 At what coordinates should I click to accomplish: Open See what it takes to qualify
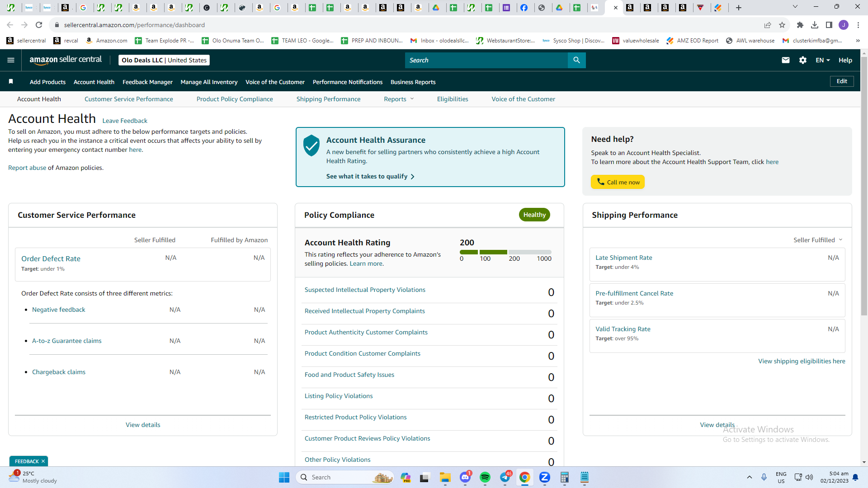(370, 176)
